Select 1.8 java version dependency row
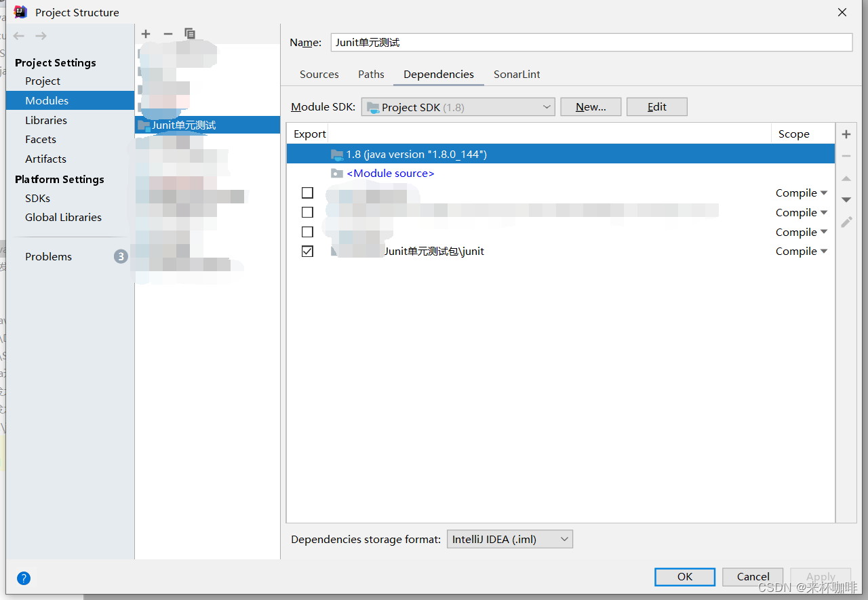868x600 pixels. click(560, 155)
